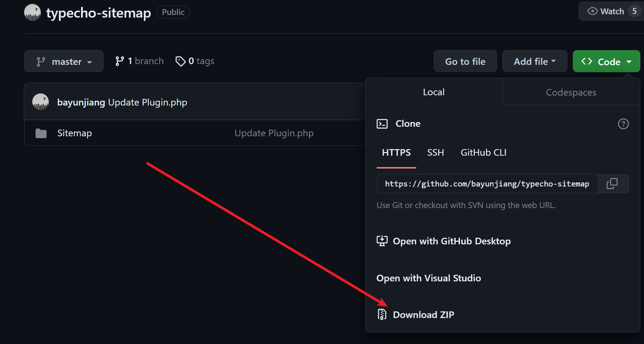Open the master branch dropdown

[64, 61]
